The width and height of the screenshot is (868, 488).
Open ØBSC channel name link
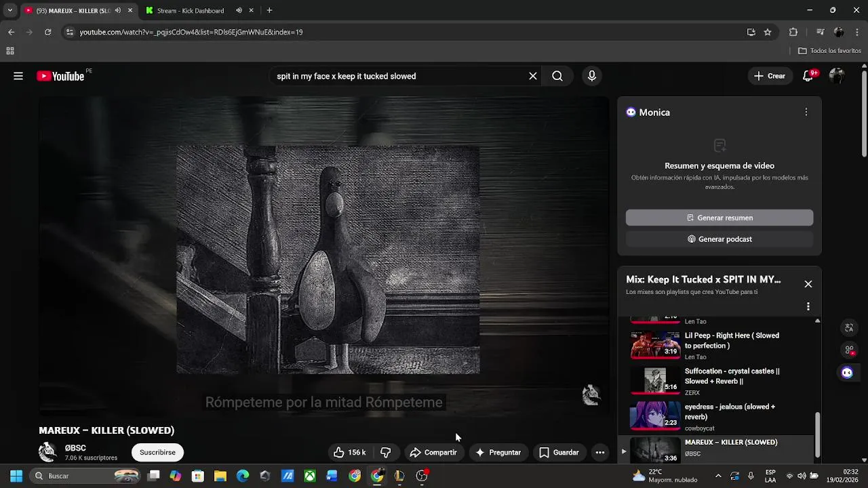pos(75,448)
